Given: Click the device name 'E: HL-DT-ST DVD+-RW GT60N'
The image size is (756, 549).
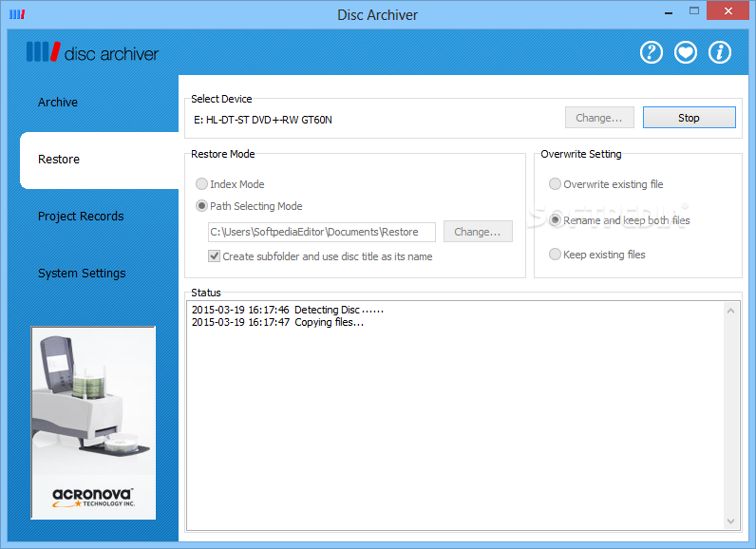Looking at the screenshot, I should [x=263, y=120].
